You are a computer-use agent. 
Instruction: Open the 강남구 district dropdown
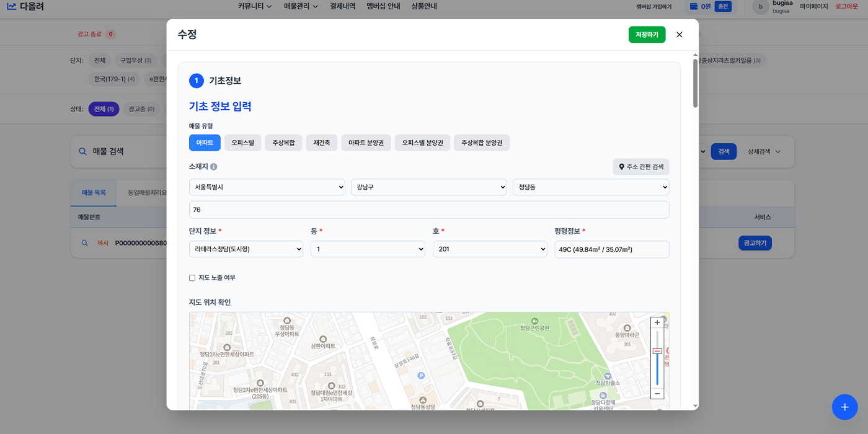tap(428, 187)
